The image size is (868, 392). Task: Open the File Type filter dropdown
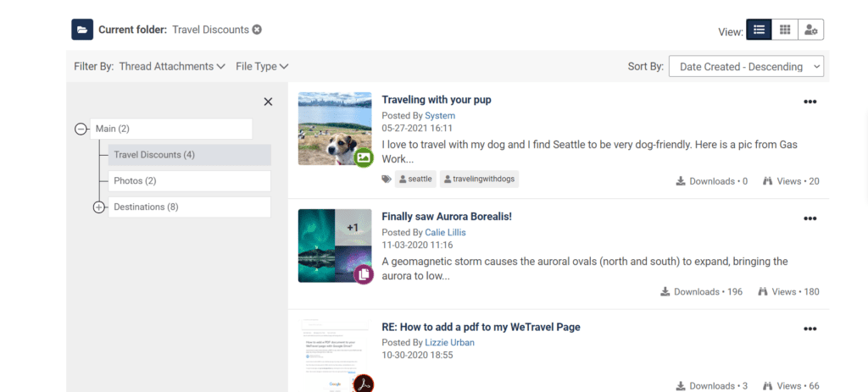click(x=262, y=66)
